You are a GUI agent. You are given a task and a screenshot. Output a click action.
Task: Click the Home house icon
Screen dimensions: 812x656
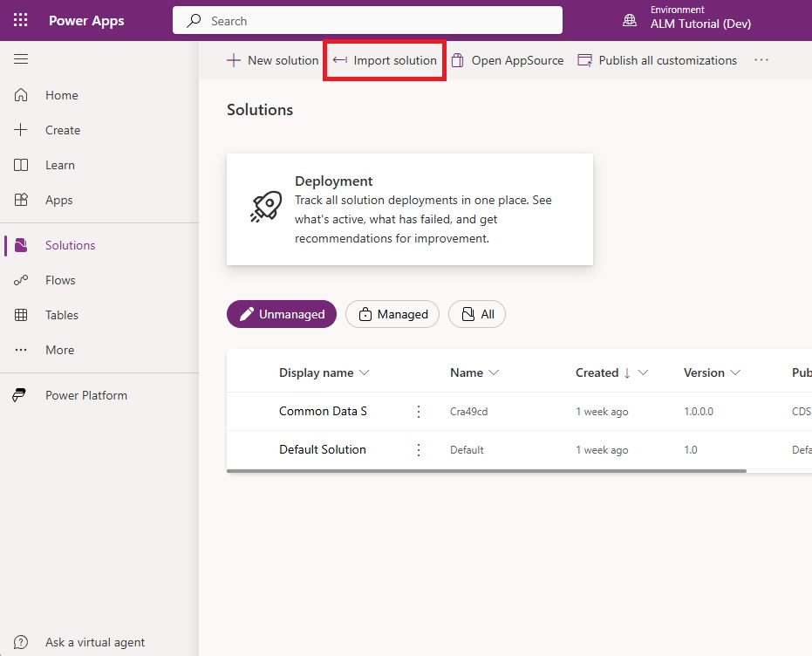tap(21, 95)
